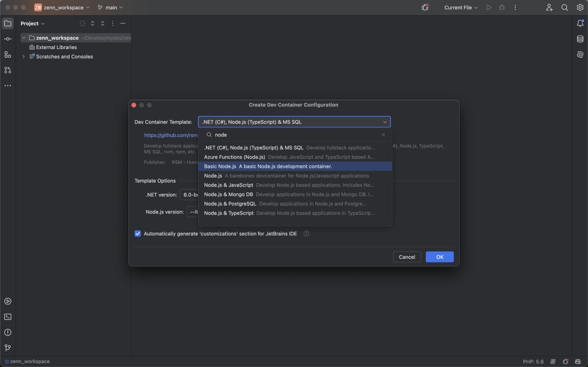The width and height of the screenshot is (588, 367).
Task: Click the Select Opened File target icon
Action: tap(82, 23)
